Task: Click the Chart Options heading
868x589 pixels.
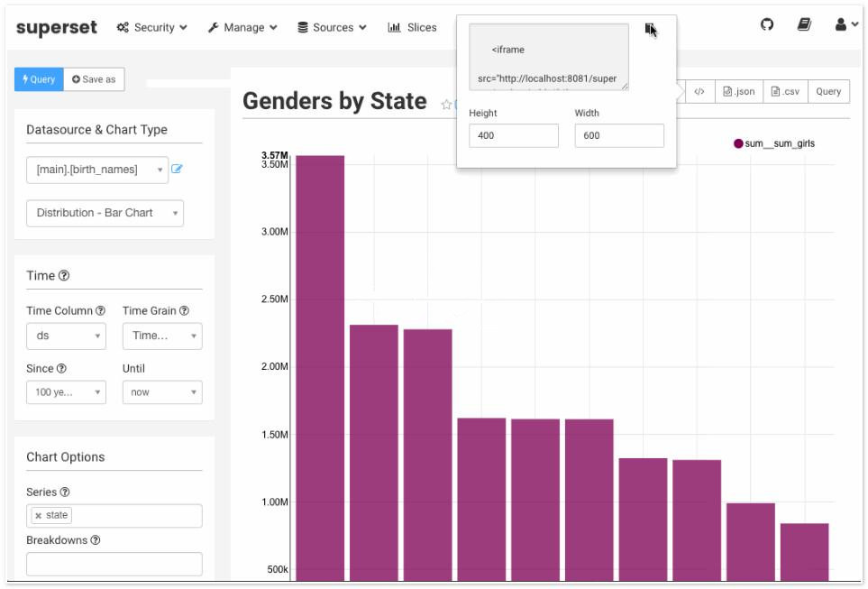Action: click(x=65, y=457)
